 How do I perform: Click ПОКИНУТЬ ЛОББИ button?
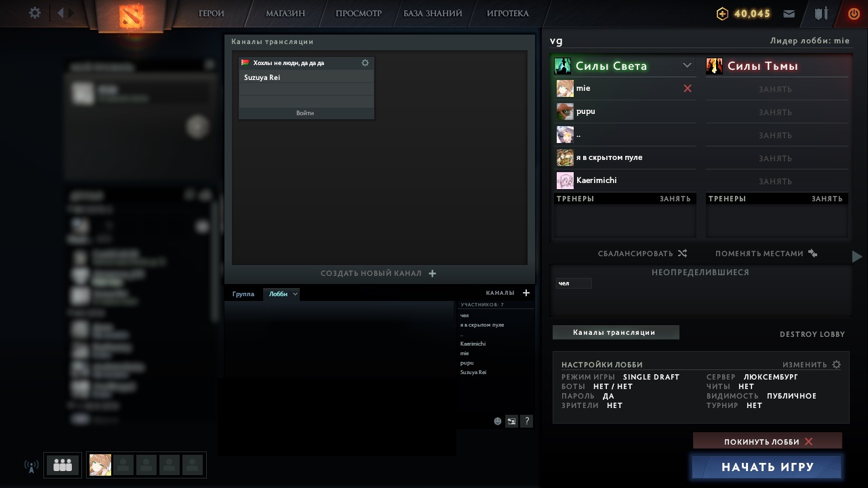coord(768,441)
